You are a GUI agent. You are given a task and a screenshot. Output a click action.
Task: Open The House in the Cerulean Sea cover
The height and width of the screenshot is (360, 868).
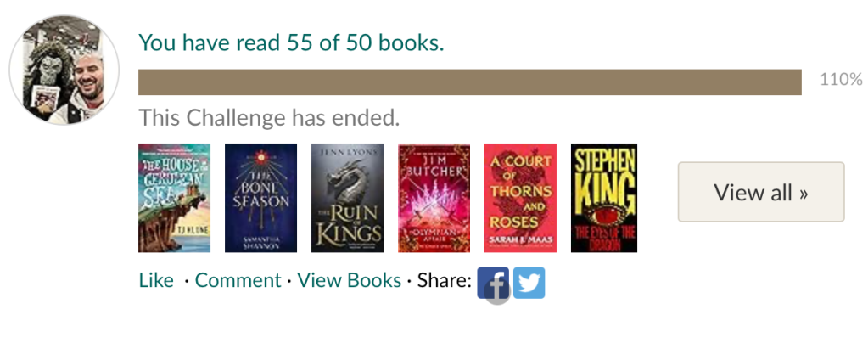[174, 199]
